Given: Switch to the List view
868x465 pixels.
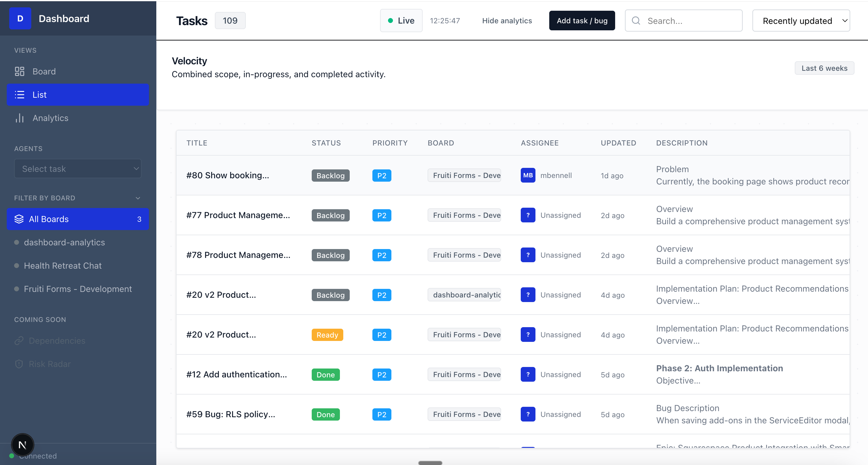Looking at the screenshot, I should tap(78, 95).
